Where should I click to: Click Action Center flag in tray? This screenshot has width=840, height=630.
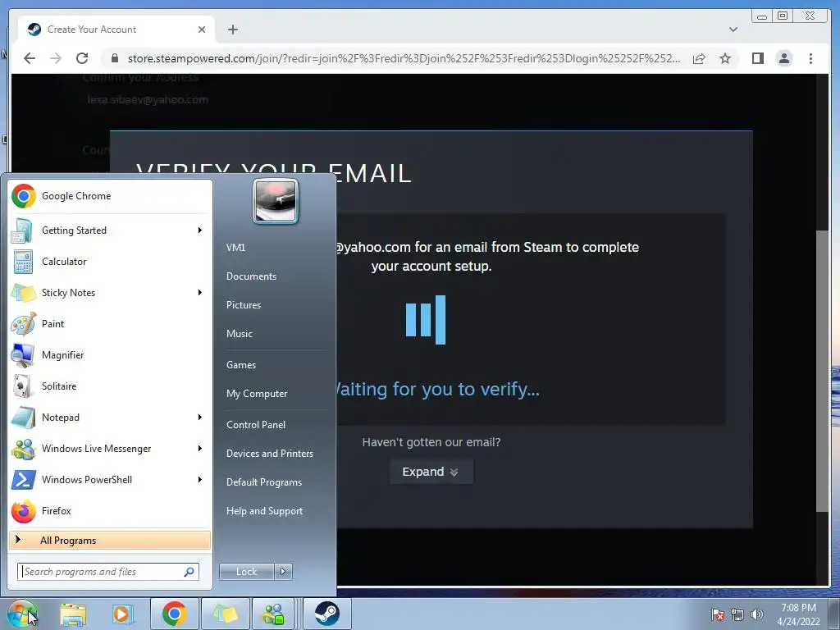coord(717,614)
